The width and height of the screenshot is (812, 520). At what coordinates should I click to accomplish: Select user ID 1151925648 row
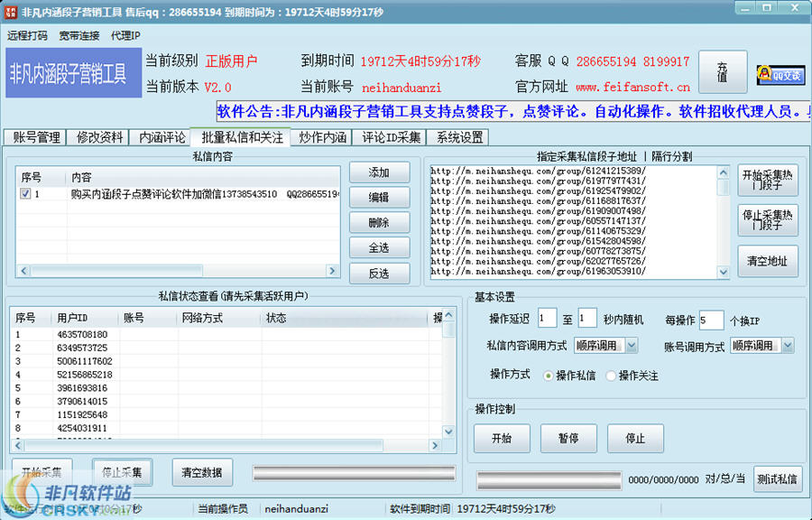click(226, 415)
